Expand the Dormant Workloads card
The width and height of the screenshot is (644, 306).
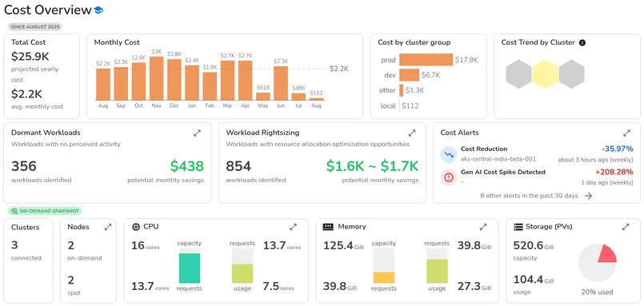pyautogui.click(x=198, y=133)
